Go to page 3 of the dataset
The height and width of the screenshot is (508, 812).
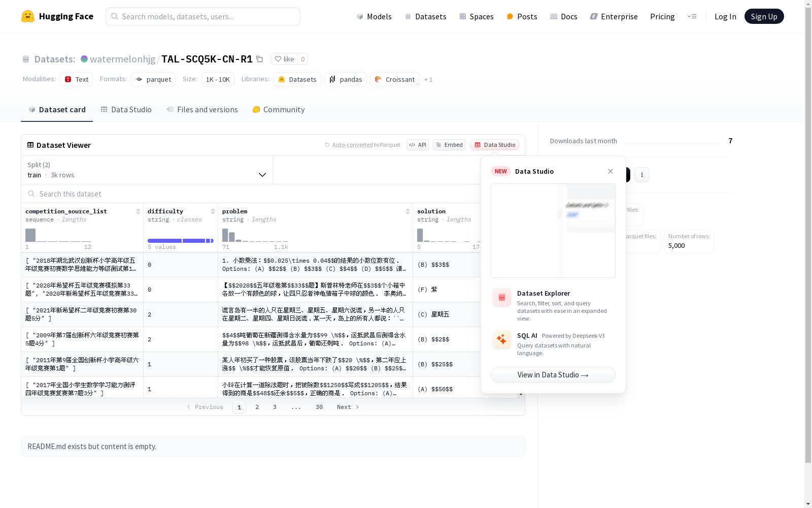(x=275, y=407)
